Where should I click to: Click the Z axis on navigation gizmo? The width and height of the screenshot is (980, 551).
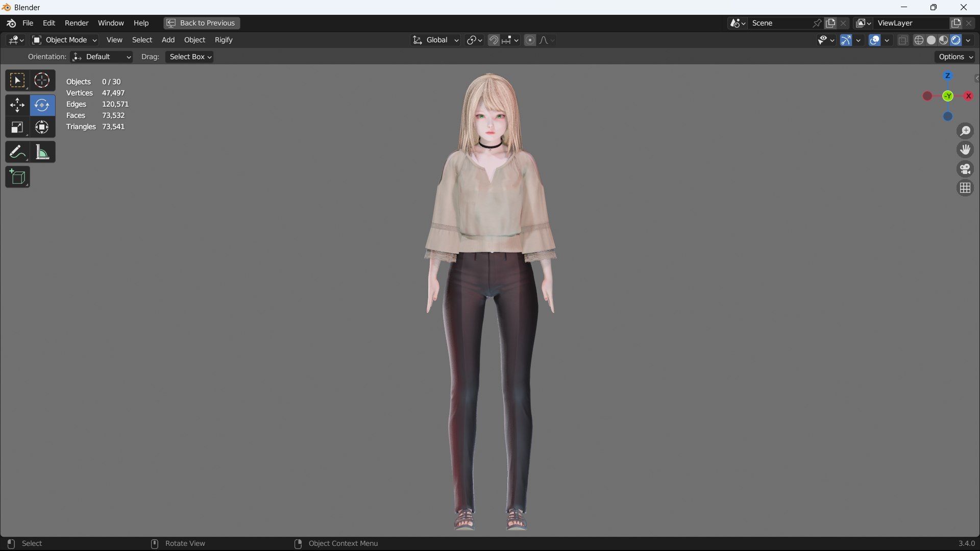pos(948,76)
